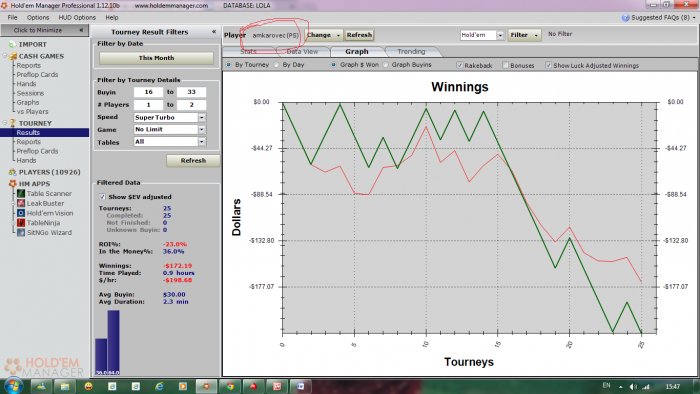Click the This Month date filter button
Image resolution: width=700 pixels, height=394 pixels.
click(x=156, y=58)
